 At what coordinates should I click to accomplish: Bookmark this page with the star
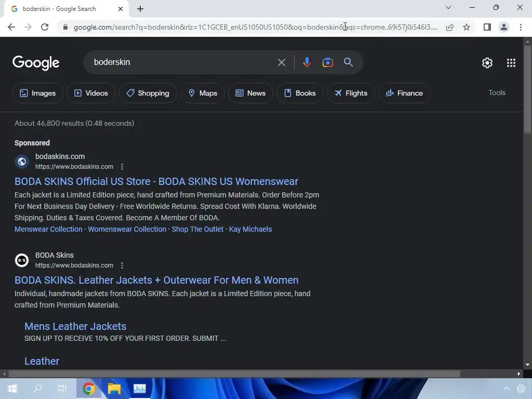tap(467, 27)
